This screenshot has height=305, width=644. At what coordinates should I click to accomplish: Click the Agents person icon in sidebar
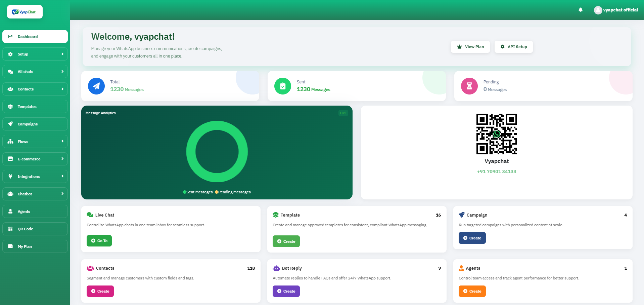point(10,212)
